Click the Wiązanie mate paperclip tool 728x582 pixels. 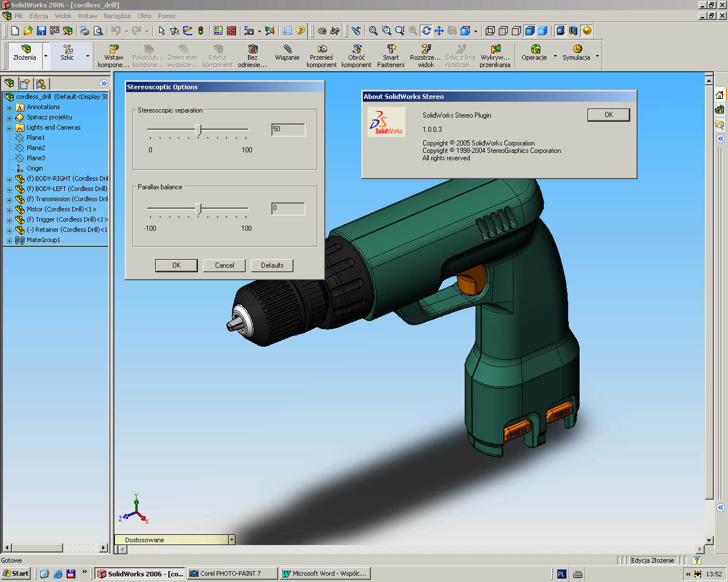click(x=287, y=52)
